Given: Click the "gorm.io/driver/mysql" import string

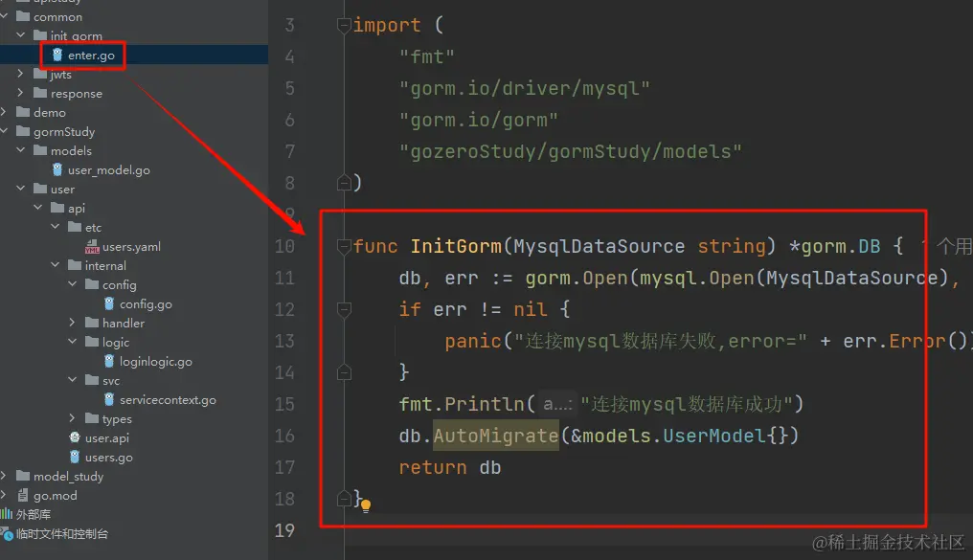Looking at the screenshot, I should [x=525, y=88].
